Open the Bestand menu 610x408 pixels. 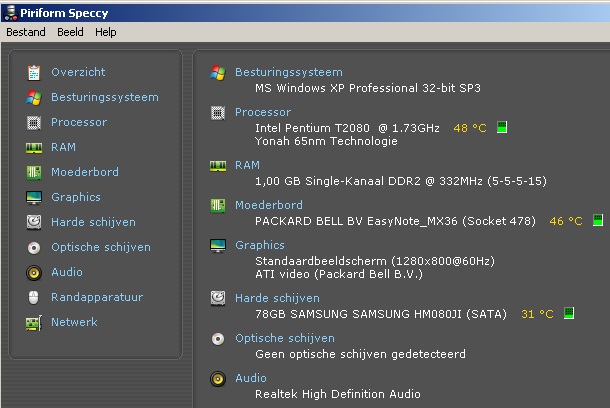(26, 32)
